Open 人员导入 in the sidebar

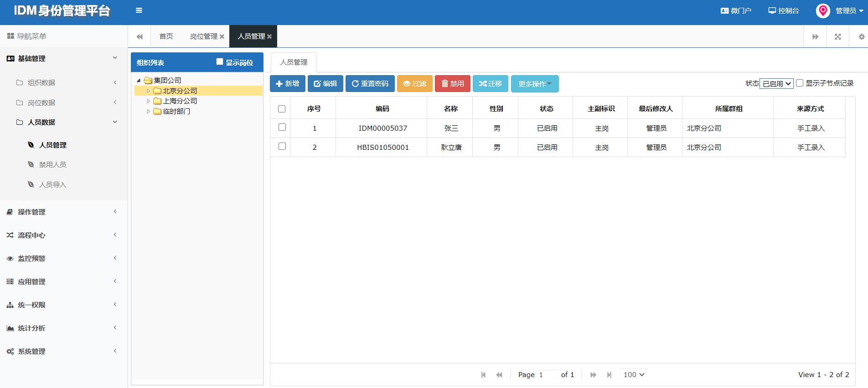coord(53,184)
